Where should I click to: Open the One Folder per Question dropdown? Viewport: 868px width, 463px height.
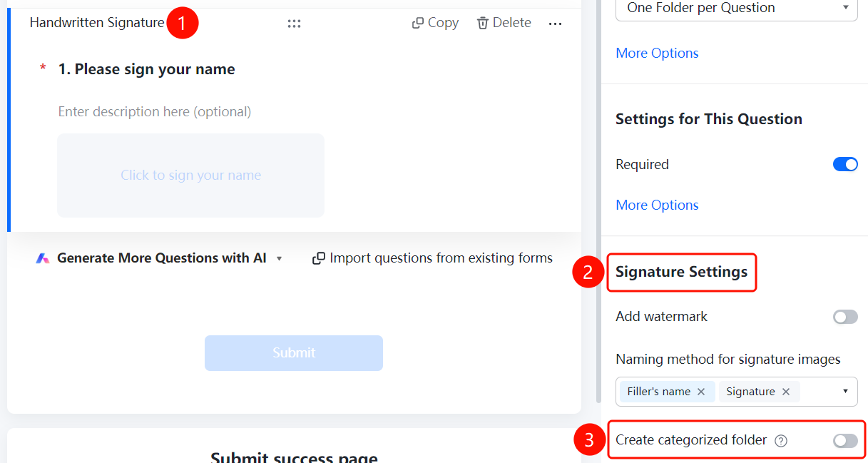click(x=737, y=9)
